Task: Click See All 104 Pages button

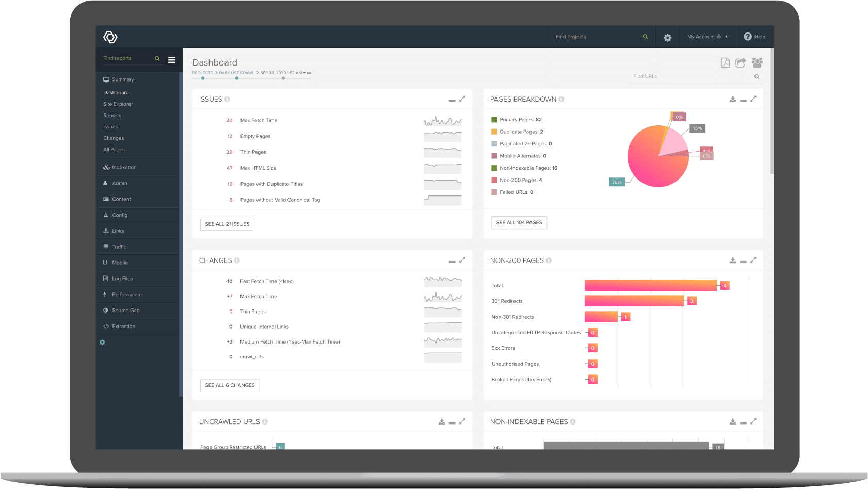Action: [519, 222]
